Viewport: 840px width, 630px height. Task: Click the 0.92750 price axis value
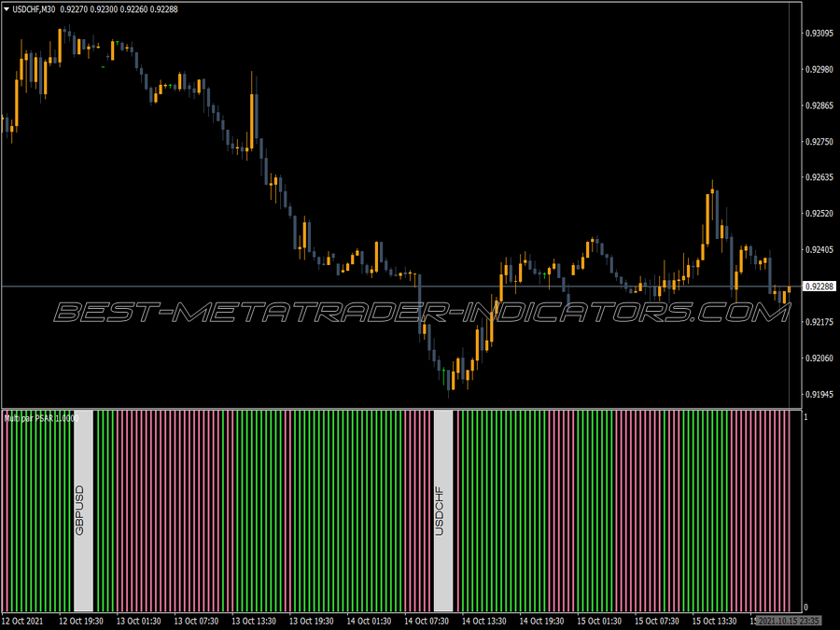(819, 142)
